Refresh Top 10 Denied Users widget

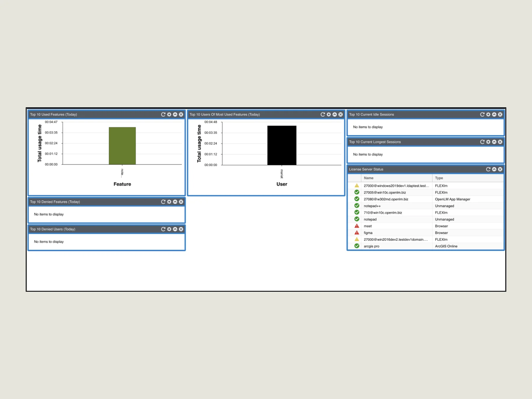tap(163, 229)
